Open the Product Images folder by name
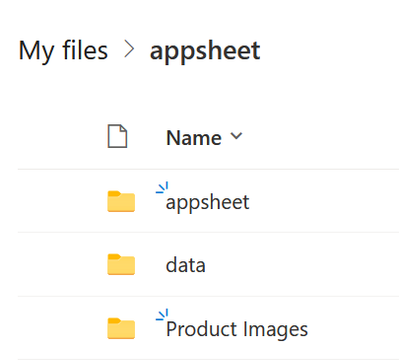 237,329
